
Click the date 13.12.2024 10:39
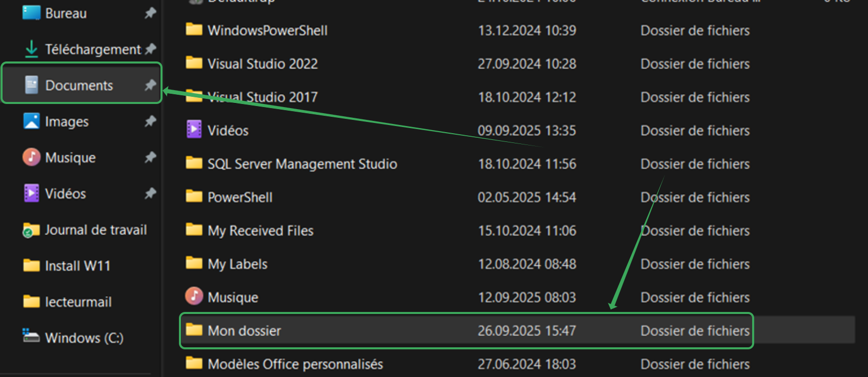tap(527, 30)
